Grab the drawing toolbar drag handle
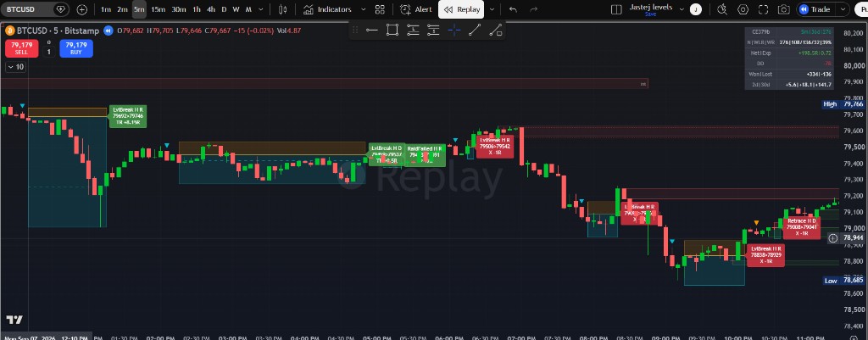 [355, 30]
